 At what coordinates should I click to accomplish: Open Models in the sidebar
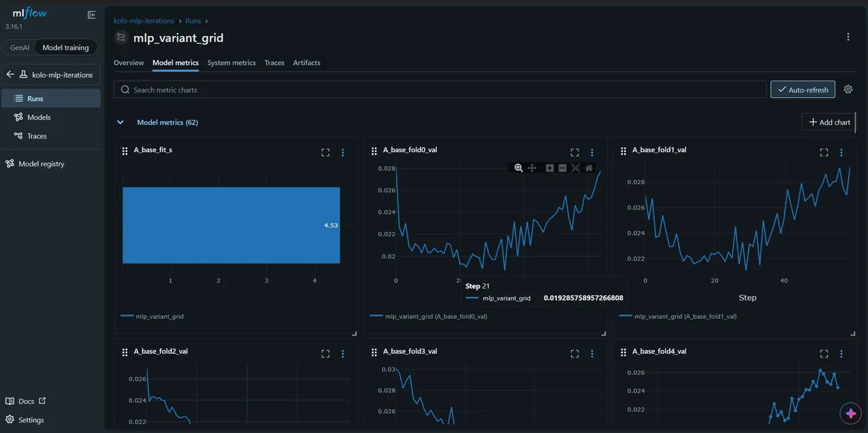point(51,117)
